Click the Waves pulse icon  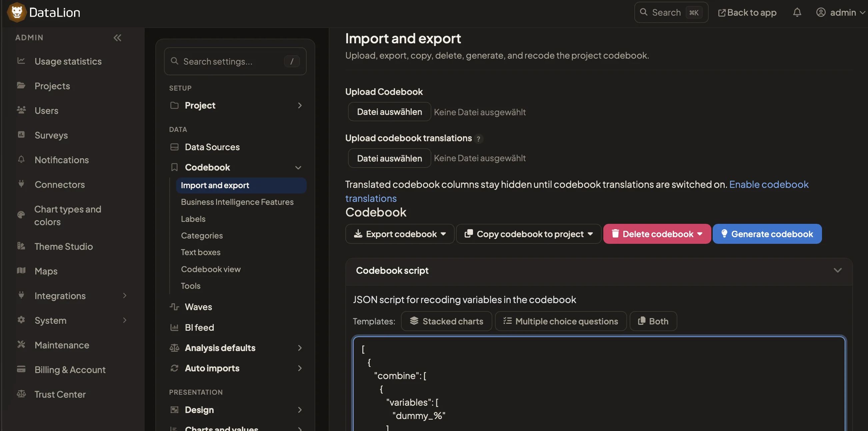pos(174,307)
